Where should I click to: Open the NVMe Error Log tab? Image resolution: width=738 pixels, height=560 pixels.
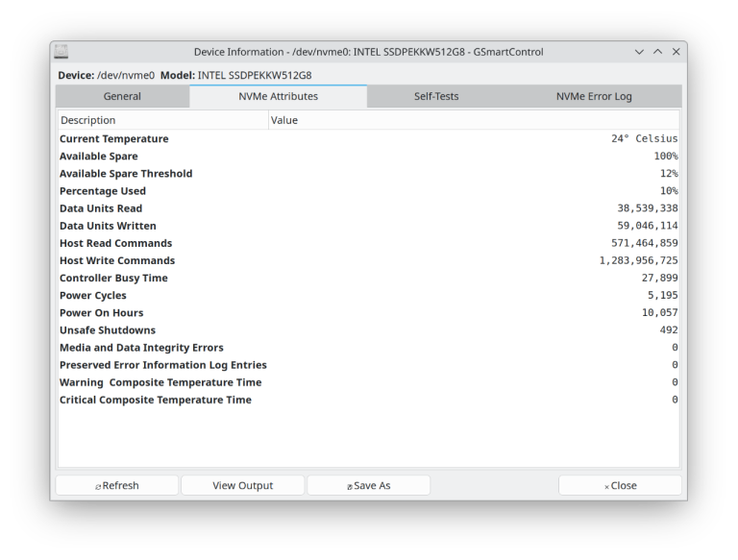(x=594, y=96)
